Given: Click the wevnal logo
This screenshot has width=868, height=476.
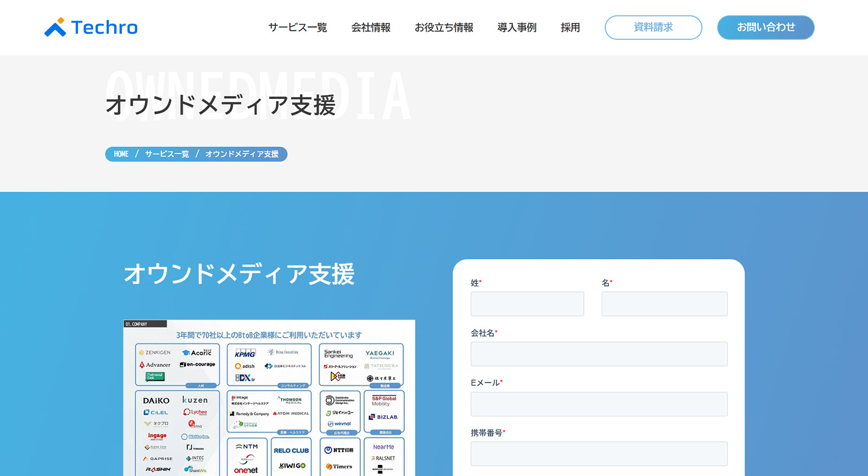Looking at the screenshot, I should coord(340,424).
